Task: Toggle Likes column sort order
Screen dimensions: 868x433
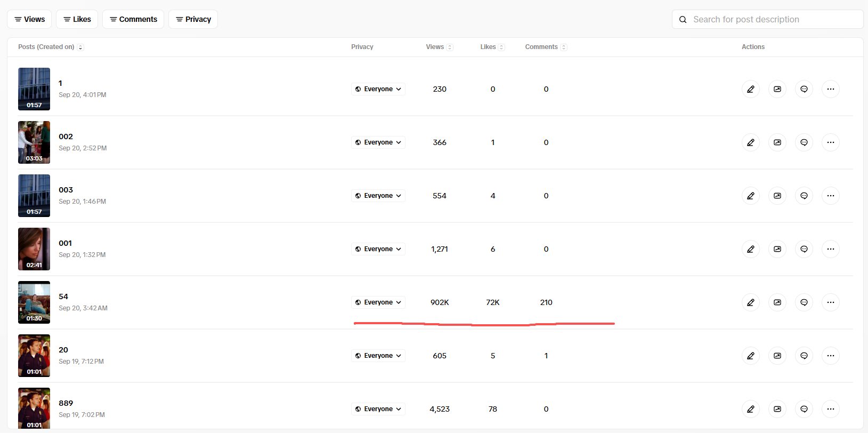Action: 501,47
